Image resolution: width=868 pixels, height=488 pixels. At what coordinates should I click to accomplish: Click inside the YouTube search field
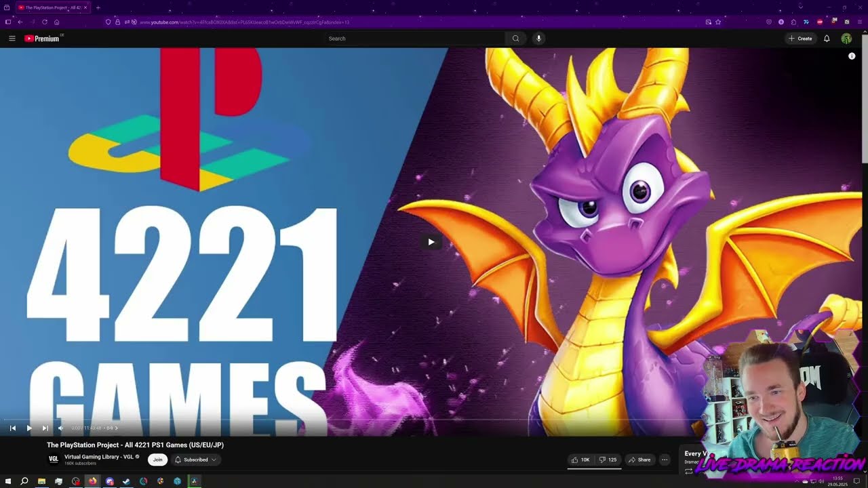point(415,39)
